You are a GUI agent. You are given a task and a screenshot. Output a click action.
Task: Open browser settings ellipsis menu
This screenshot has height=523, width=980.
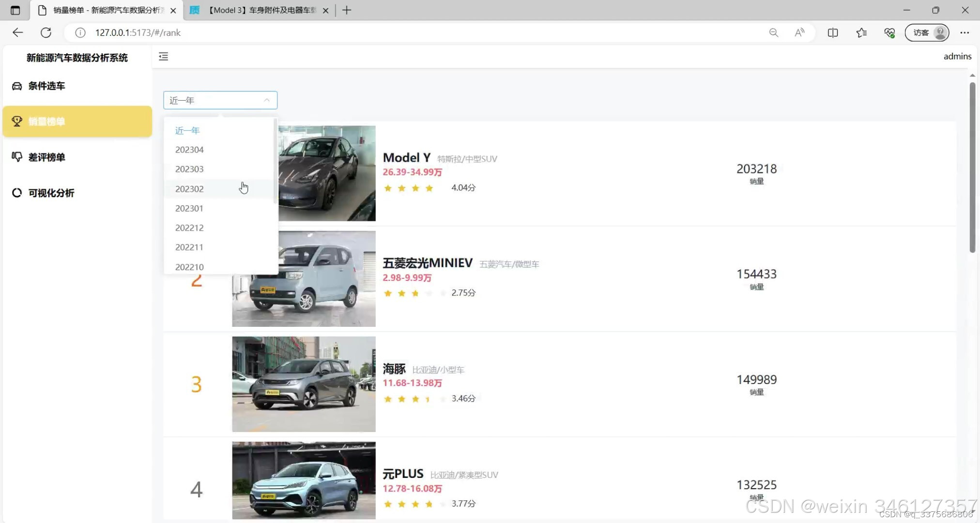tap(965, 32)
